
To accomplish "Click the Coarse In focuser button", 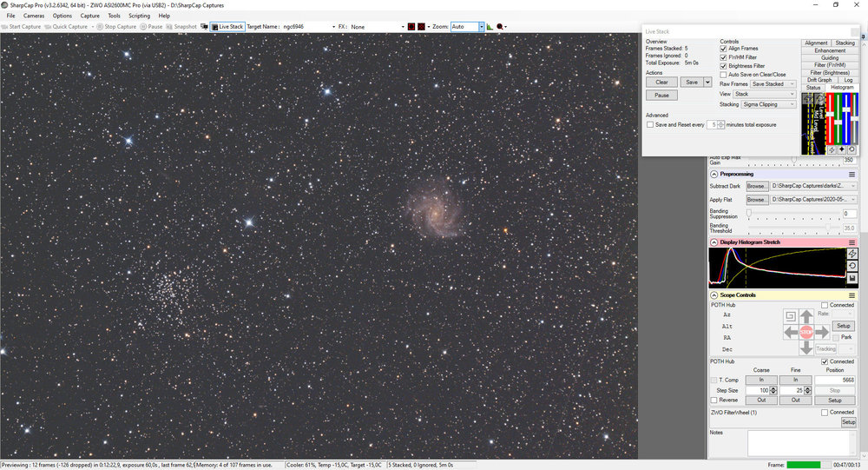I will coord(761,380).
